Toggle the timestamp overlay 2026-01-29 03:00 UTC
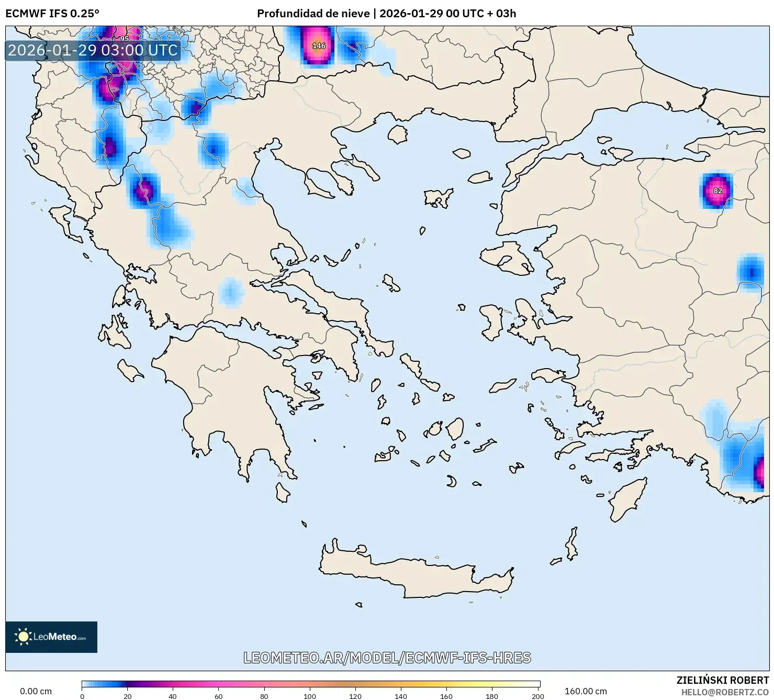Image resolution: width=774 pixels, height=700 pixels. click(93, 51)
